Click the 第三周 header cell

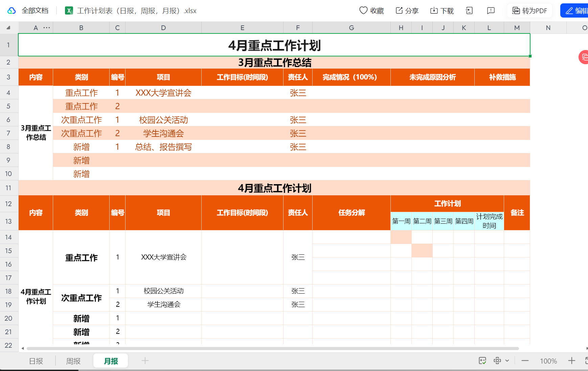coord(443,221)
